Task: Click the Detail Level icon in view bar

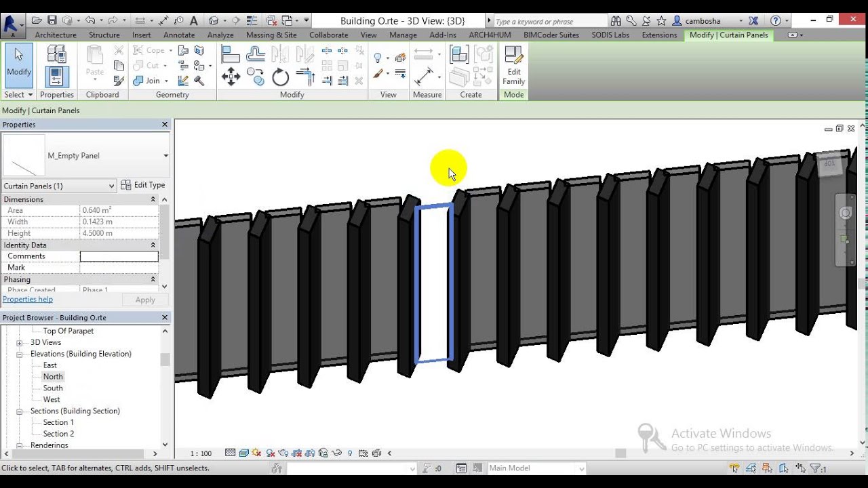Action: click(231, 453)
